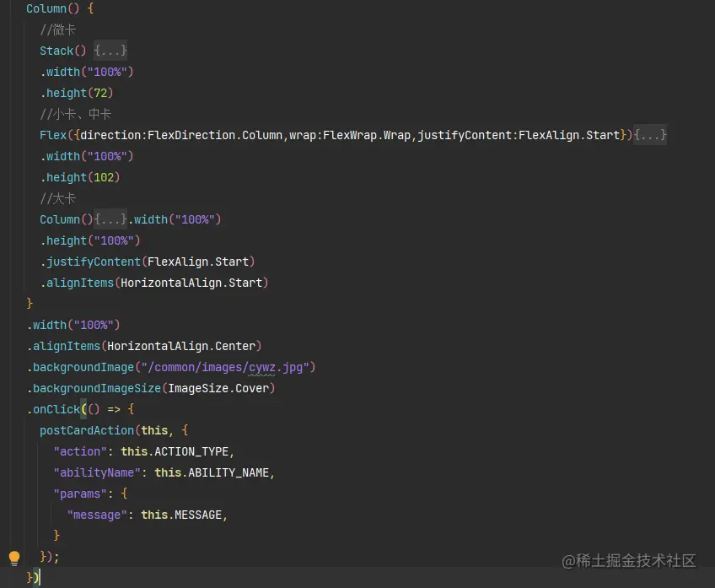Click FlexWrap.Wrap in Flex arguments

point(367,135)
